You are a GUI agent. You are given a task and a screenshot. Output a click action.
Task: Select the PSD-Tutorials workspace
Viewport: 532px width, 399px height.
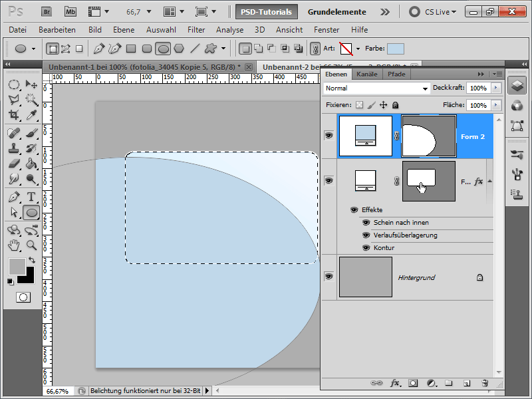click(x=267, y=12)
